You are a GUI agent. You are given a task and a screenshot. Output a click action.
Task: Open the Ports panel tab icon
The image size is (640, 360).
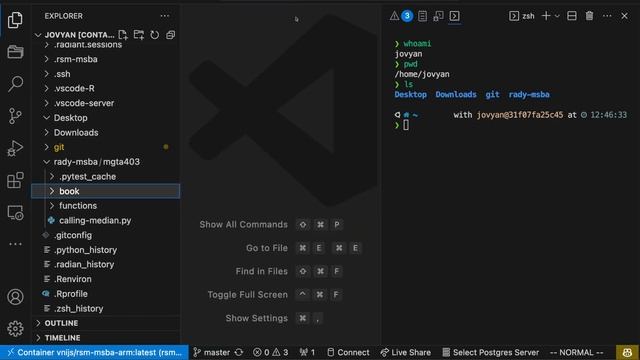438,16
